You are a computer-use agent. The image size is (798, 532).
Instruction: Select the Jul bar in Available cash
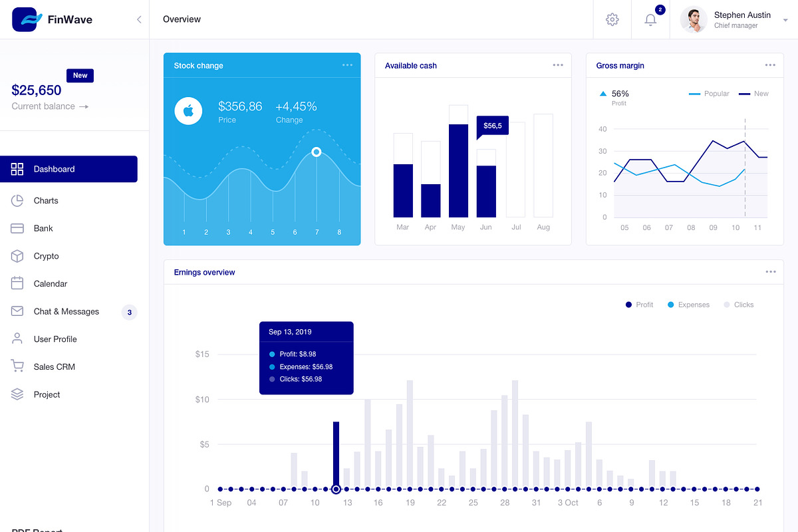515,170
